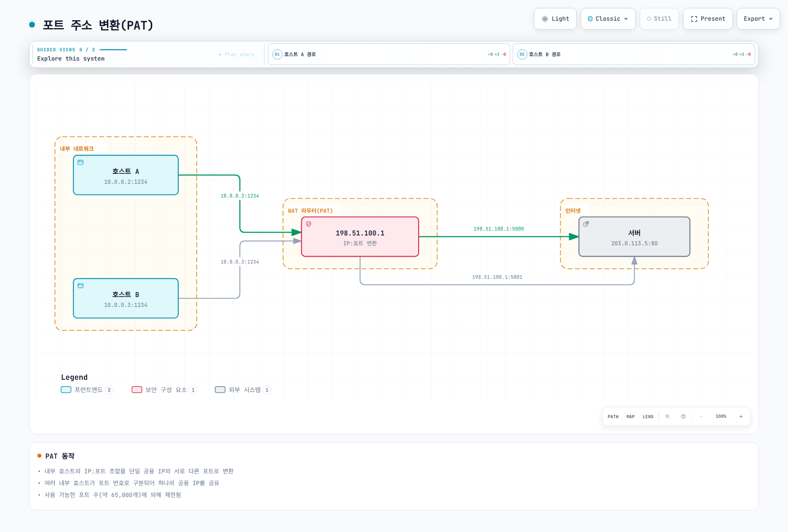
Task: Click the external link icon on 서버 node
Action: 586,224
